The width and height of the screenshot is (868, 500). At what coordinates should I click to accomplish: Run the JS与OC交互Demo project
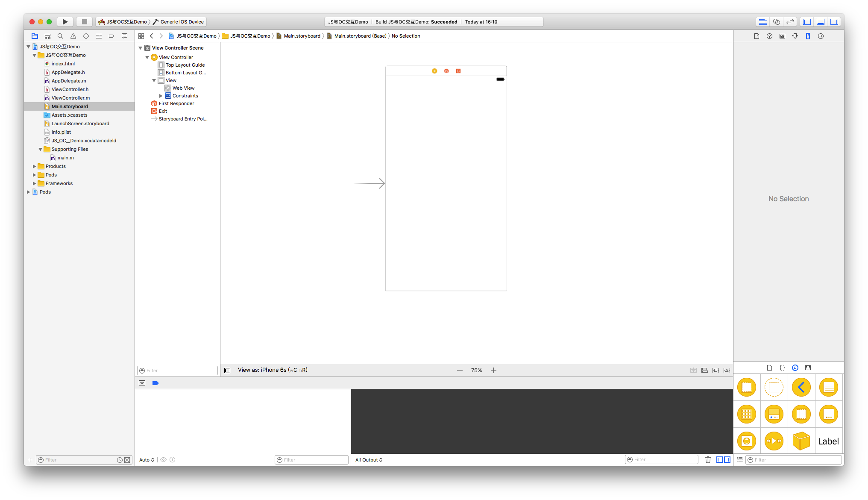65,21
